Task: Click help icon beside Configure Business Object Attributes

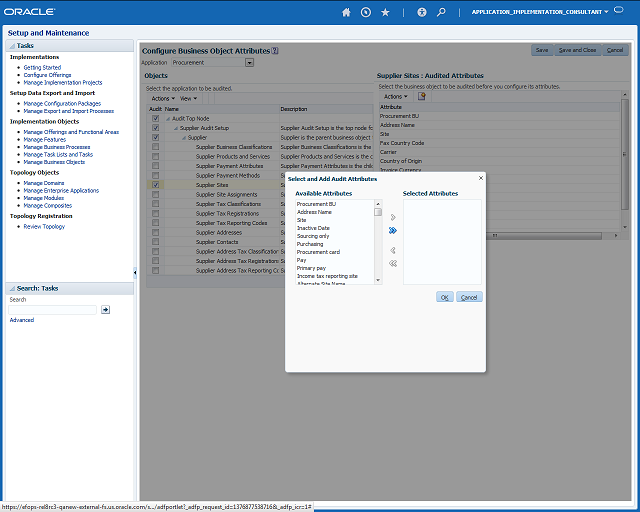Action: click(x=275, y=51)
